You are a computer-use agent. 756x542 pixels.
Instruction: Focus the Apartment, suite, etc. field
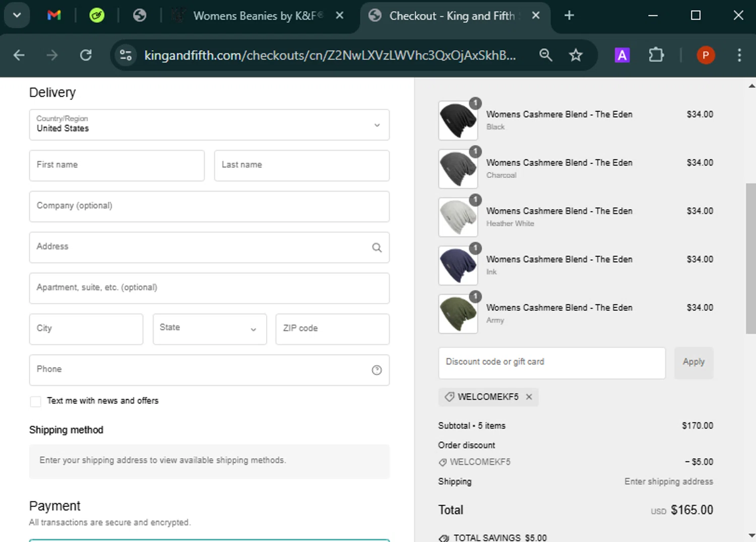pos(209,288)
